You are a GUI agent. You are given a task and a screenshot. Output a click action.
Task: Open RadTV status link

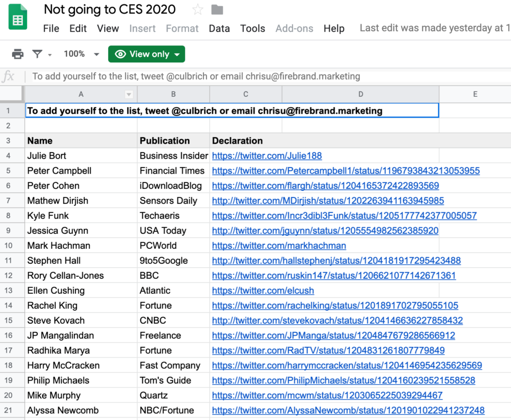tap(328, 351)
